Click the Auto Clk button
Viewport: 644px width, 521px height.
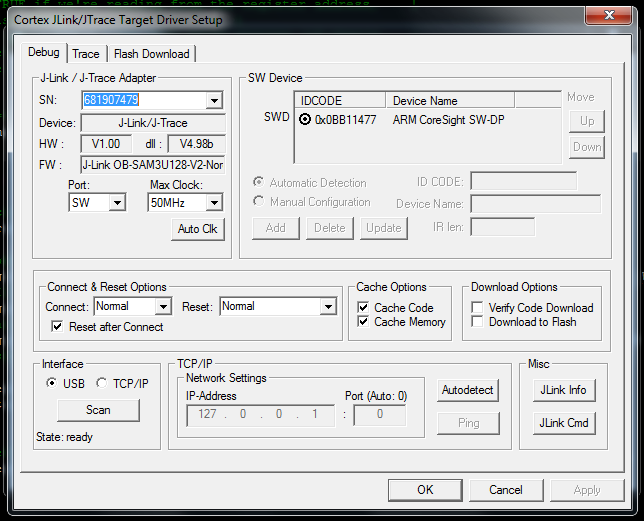(x=198, y=229)
